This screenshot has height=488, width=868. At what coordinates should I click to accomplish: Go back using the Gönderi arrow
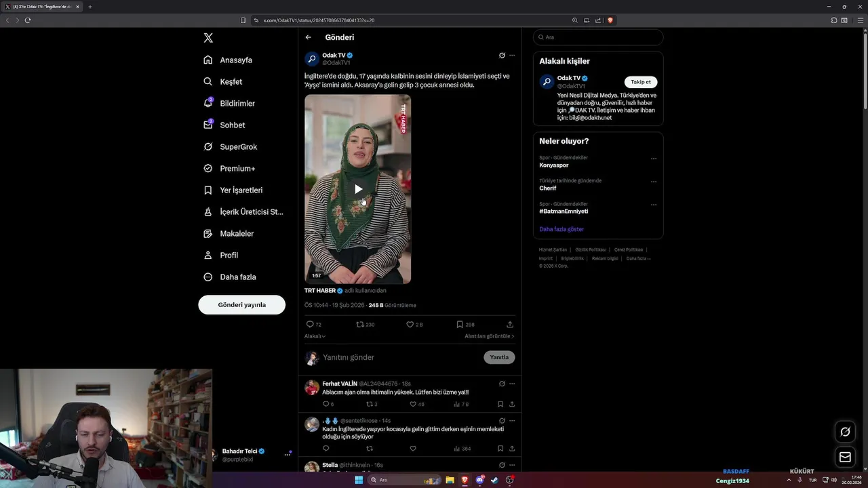point(309,37)
